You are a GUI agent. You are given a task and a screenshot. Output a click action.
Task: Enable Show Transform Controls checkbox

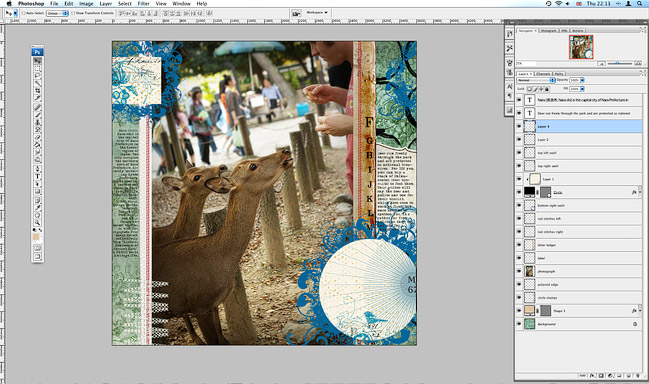[x=73, y=13]
